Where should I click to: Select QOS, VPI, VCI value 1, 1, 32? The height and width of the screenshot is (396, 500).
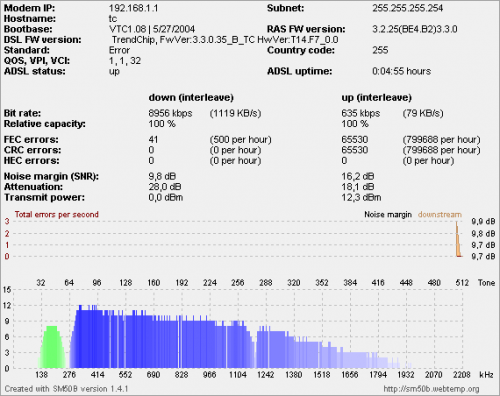[x=125, y=61]
